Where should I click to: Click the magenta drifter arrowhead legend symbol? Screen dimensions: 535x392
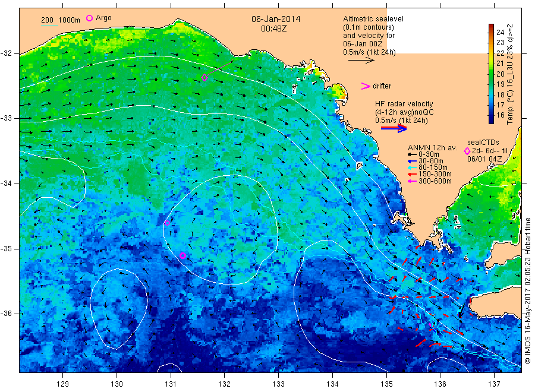point(366,86)
